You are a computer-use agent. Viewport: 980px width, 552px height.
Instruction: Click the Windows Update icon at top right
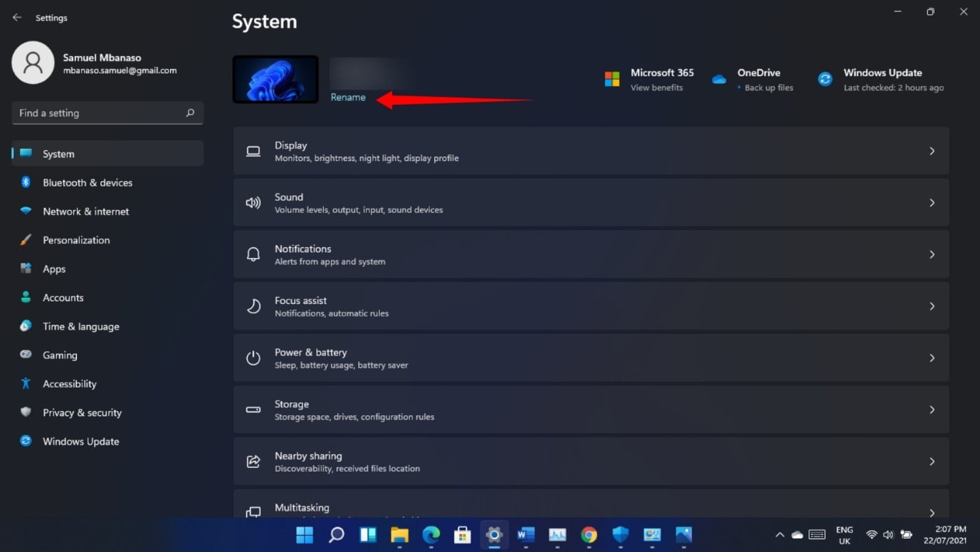pyautogui.click(x=826, y=78)
